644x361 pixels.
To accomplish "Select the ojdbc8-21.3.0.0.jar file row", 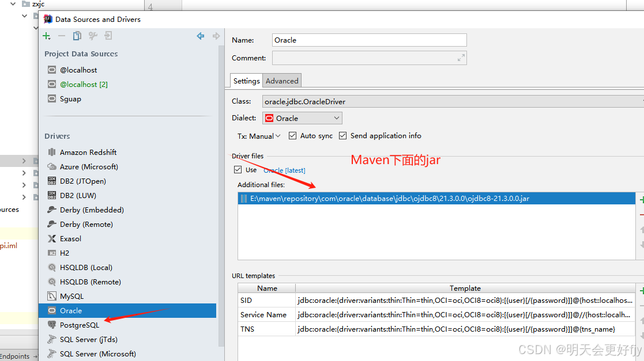I will point(436,199).
